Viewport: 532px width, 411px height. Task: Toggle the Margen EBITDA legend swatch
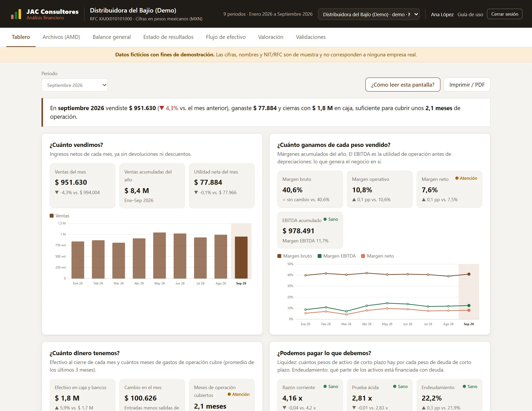[319, 256]
